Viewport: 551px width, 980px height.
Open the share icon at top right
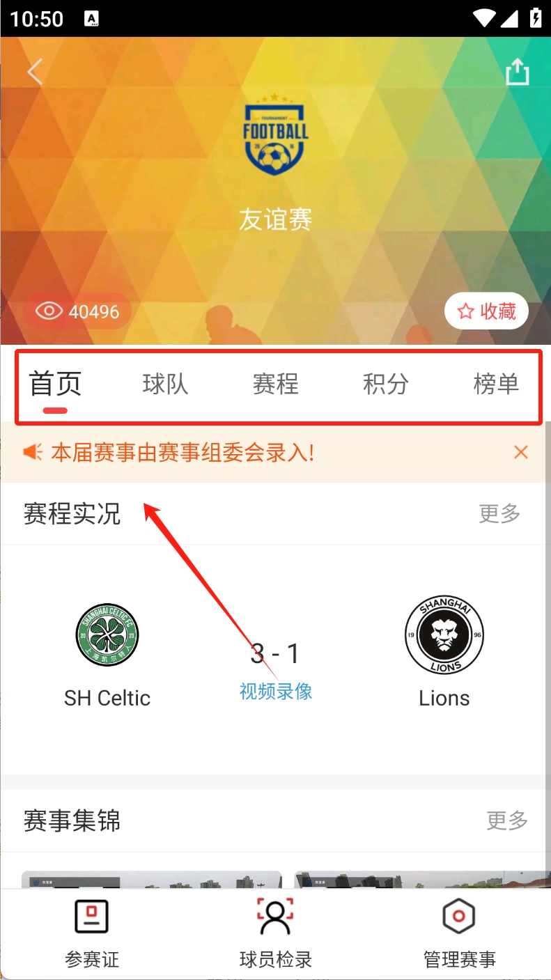[517, 71]
